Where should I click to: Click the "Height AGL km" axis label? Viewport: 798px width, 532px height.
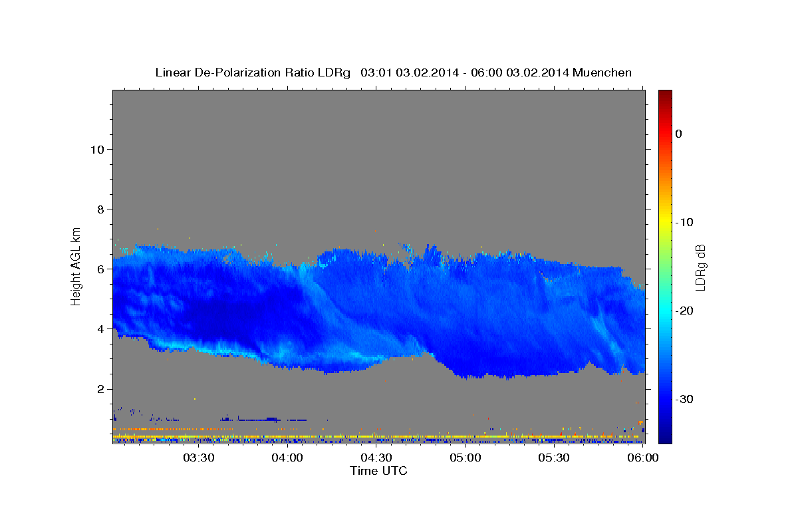[x=76, y=266]
